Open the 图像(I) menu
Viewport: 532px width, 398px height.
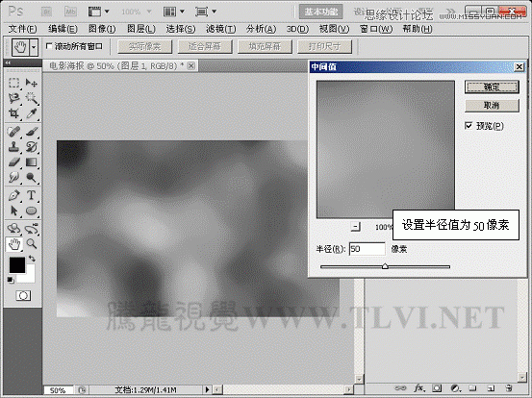point(102,29)
